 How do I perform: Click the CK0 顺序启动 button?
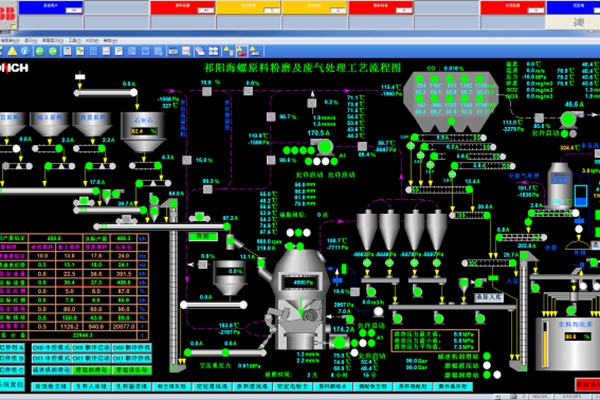pos(91,348)
